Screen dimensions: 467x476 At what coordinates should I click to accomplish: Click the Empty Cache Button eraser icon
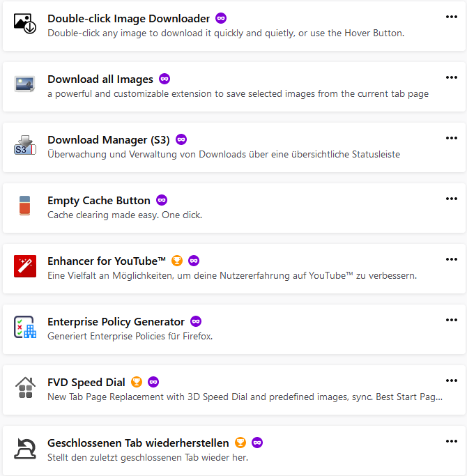(x=24, y=206)
